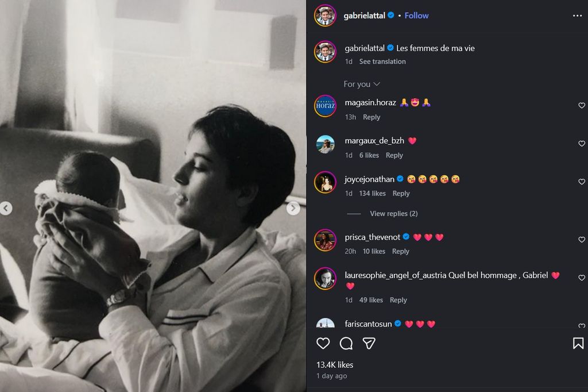Image resolution: width=588 pixels, height=392 pixels.
Task: Like the prisca_thevenot comment
Action: (581, 240)
